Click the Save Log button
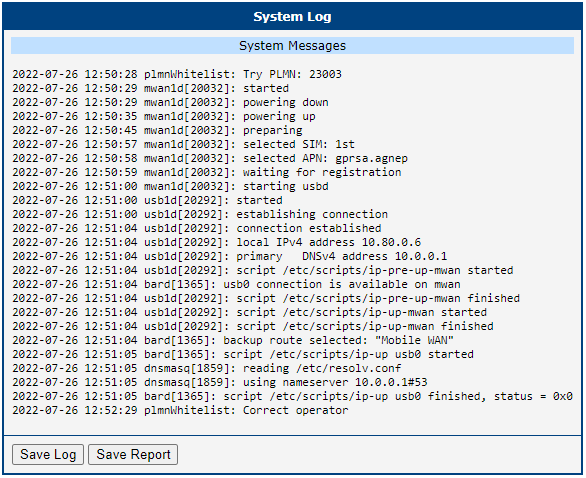The width and height of the screenshot is (586, 478). (x=48, y=454)
